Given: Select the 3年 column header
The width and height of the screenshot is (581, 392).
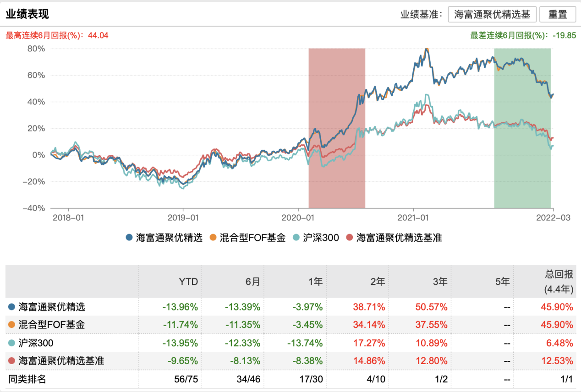Looking at the screenshot, I should point(440,282).
